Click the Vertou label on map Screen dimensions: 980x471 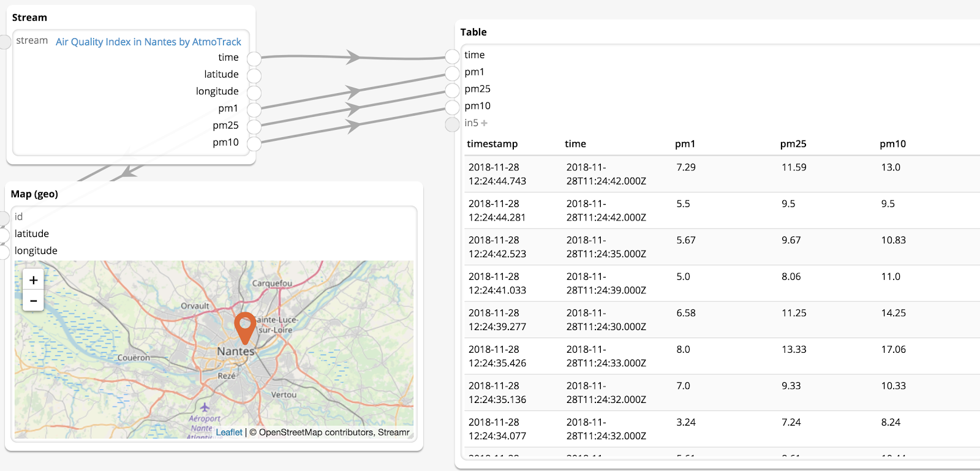pos(284,395)
